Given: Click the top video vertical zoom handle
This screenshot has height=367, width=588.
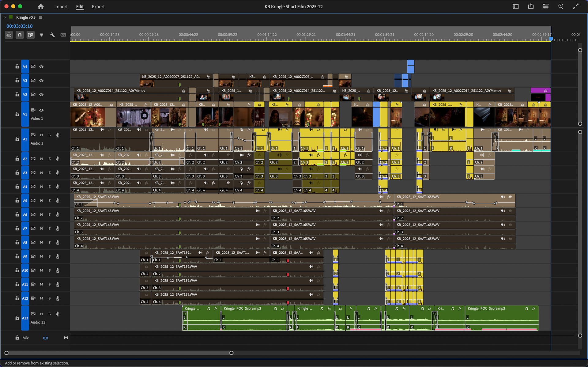Looking at the screenshot, I should 580,50.
